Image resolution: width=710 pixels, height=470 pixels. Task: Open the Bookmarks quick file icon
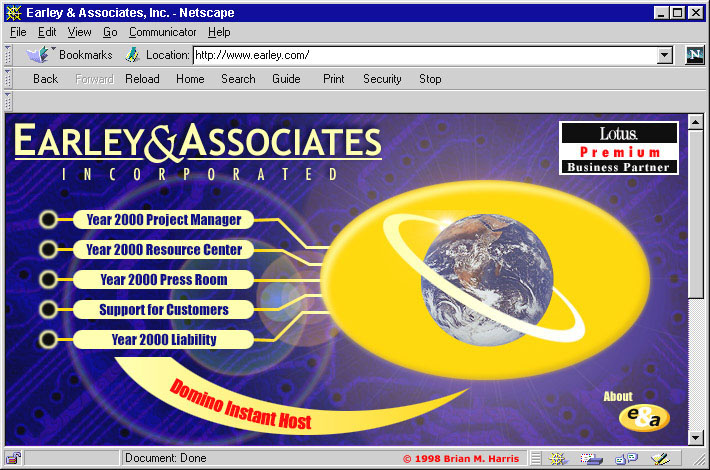[x=40, y=55]
